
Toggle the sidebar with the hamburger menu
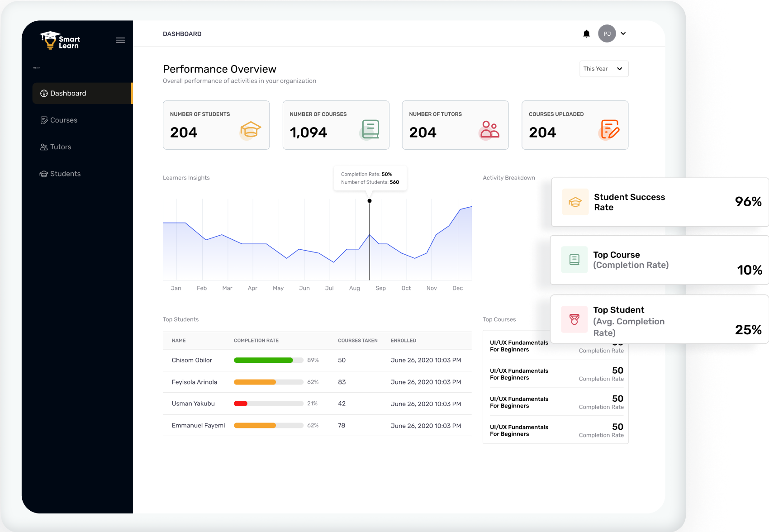click(120, 40)
